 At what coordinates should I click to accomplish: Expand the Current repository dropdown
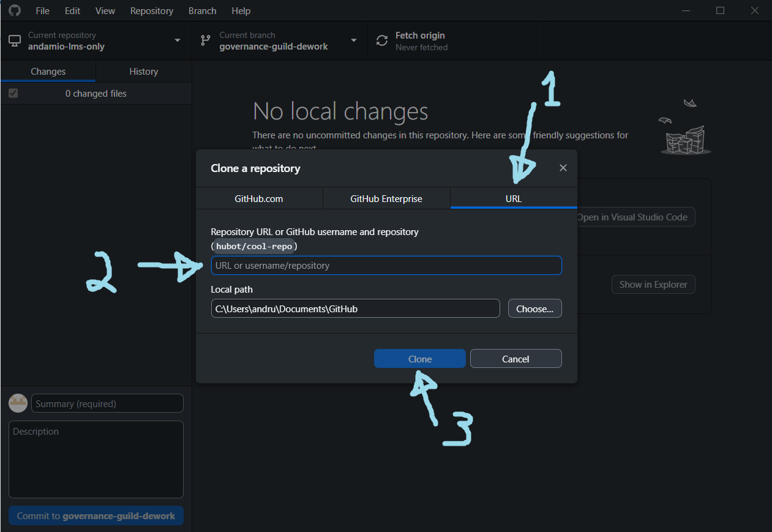[x=178, y=41]
